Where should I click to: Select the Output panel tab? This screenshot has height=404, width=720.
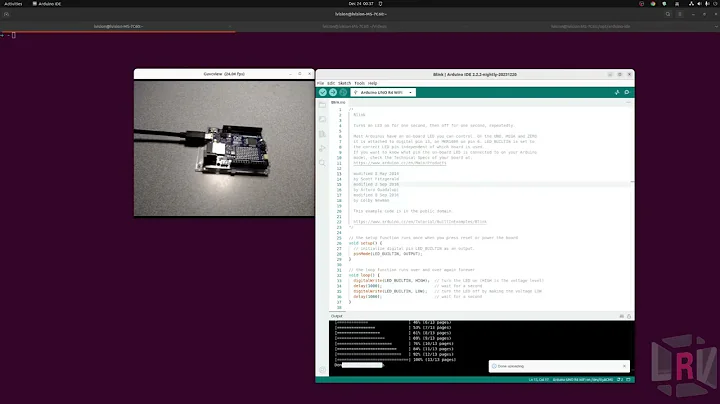point(337,316)
